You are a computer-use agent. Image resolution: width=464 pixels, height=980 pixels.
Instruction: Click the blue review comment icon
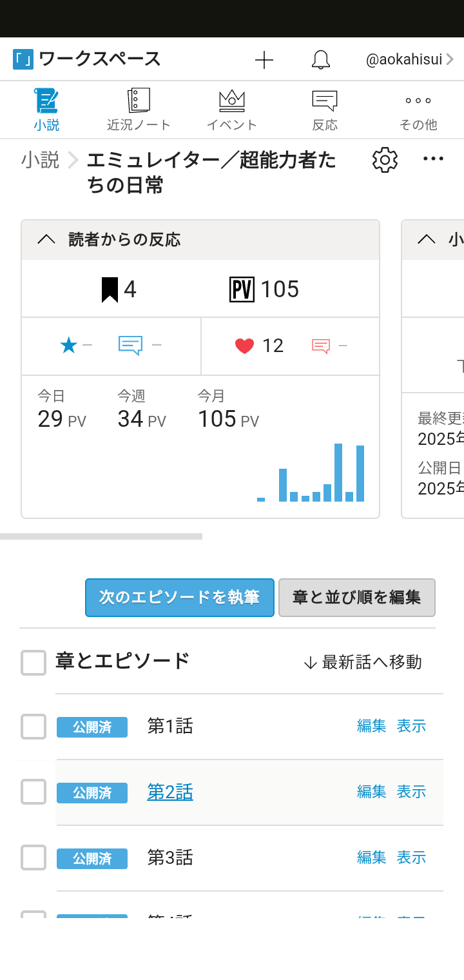(x=130, y=346)
